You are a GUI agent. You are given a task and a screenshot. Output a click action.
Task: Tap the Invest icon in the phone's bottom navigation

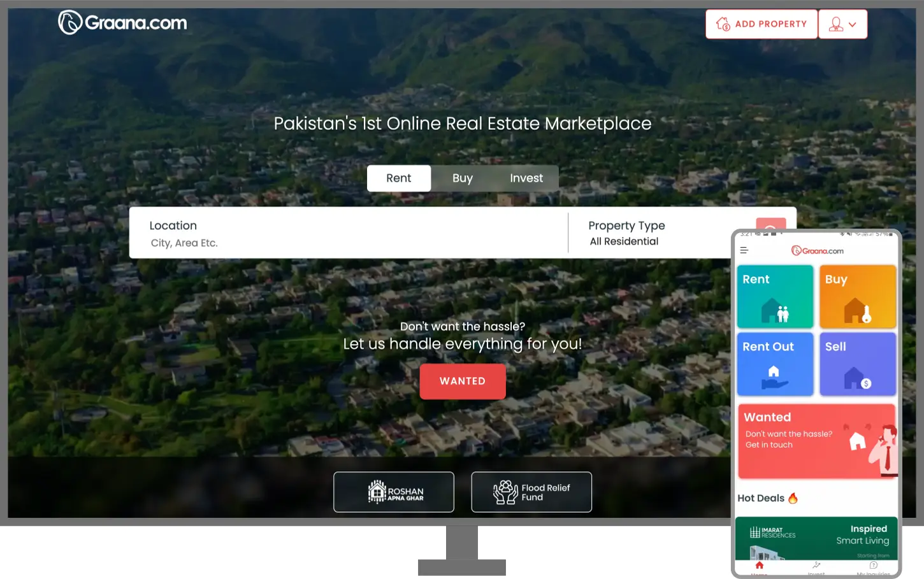(x=816, y=567)
